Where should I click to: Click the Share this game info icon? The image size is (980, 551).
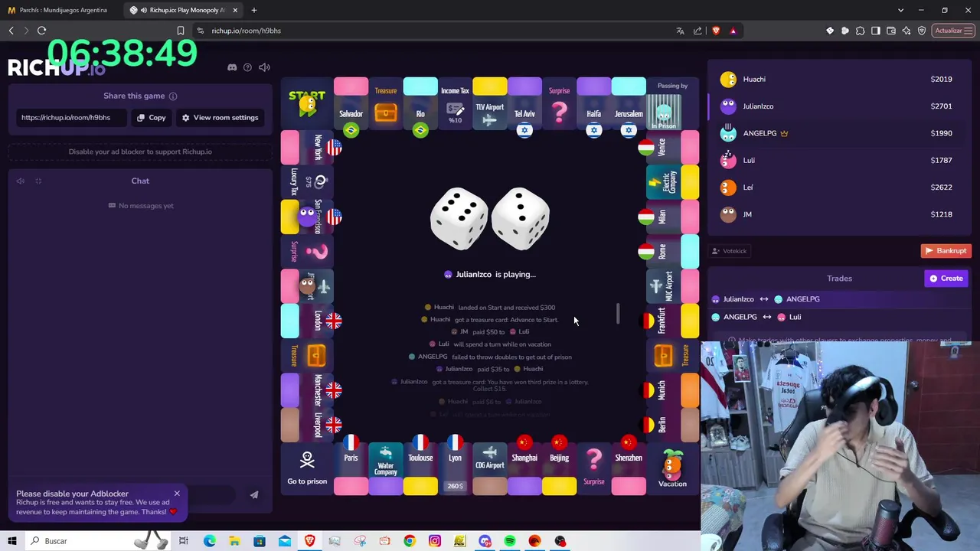pyautogui.click(x=173, y=96)
